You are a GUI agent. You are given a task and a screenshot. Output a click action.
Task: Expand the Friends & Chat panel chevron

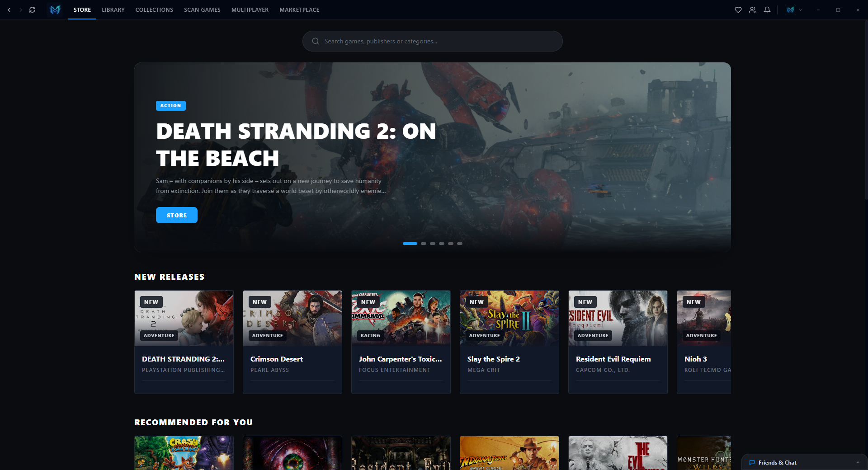[x=858, y=462]
